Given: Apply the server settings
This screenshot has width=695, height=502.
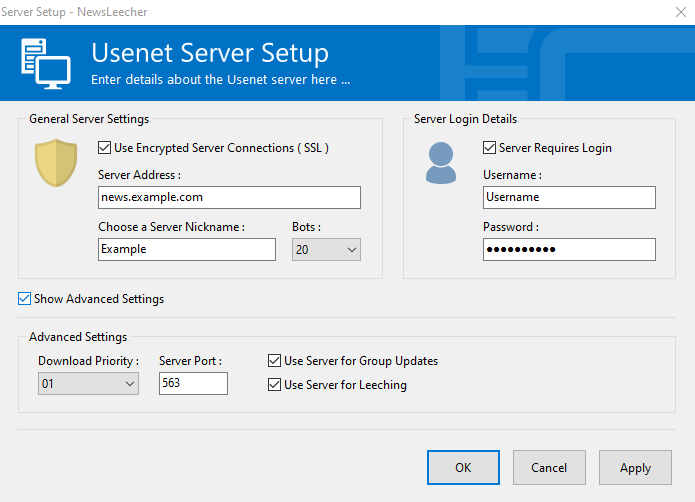Looking at the screenshot, I should pos(635,467).
